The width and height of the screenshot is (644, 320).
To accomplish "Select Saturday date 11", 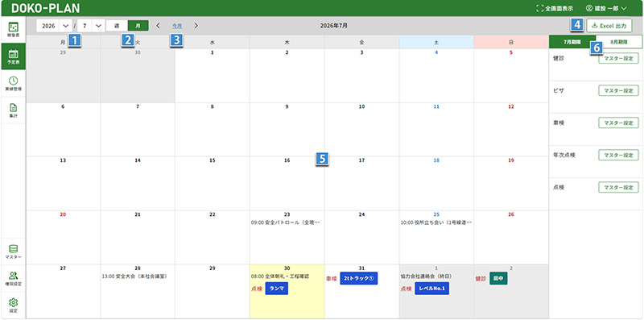I will 436,106.
